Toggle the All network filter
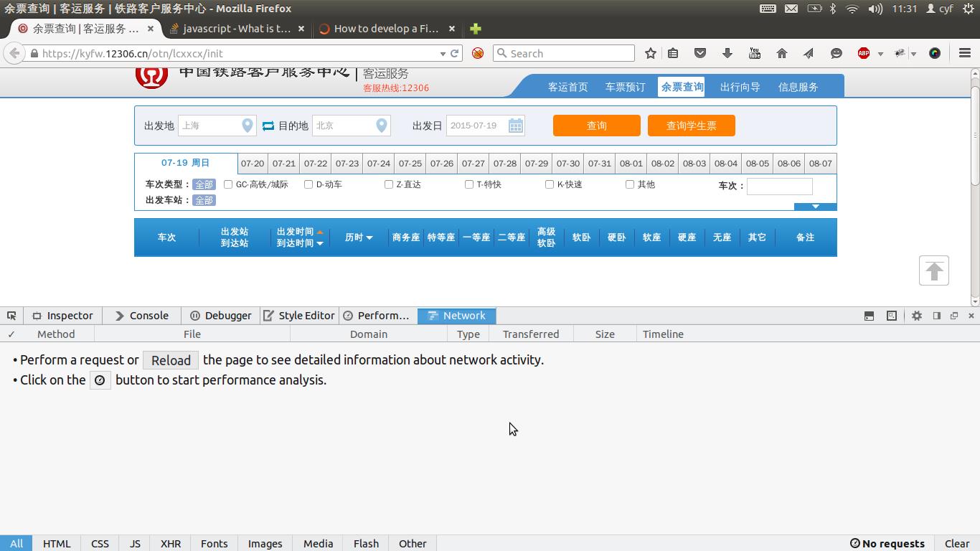Viewport: 980px width, 551px height. (x=16, y=543)
